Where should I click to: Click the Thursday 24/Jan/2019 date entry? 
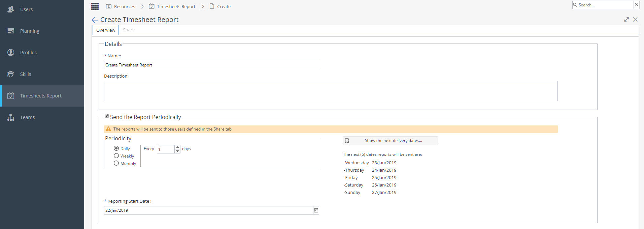(x=370, y=170)
